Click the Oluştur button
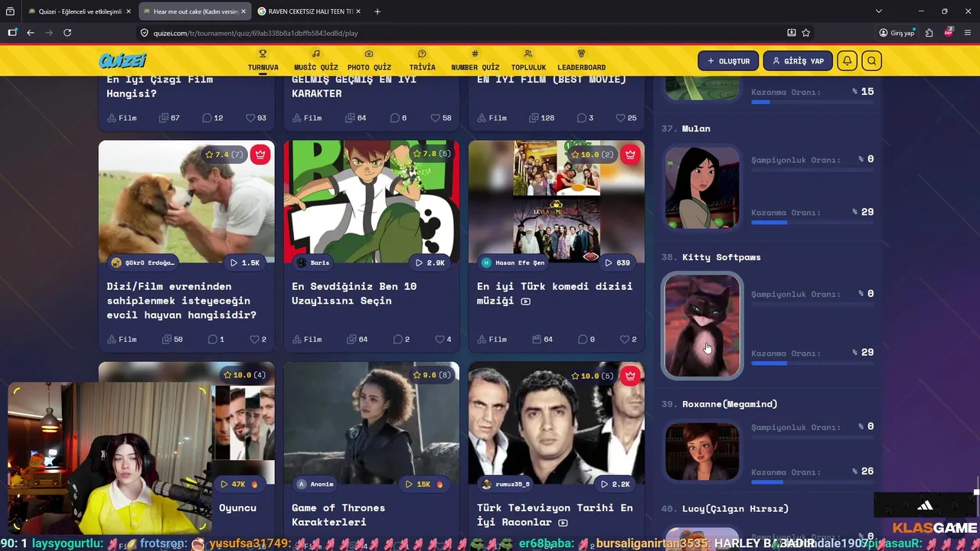The width and height of the screenshot is (980, 551). coord(728,61)
